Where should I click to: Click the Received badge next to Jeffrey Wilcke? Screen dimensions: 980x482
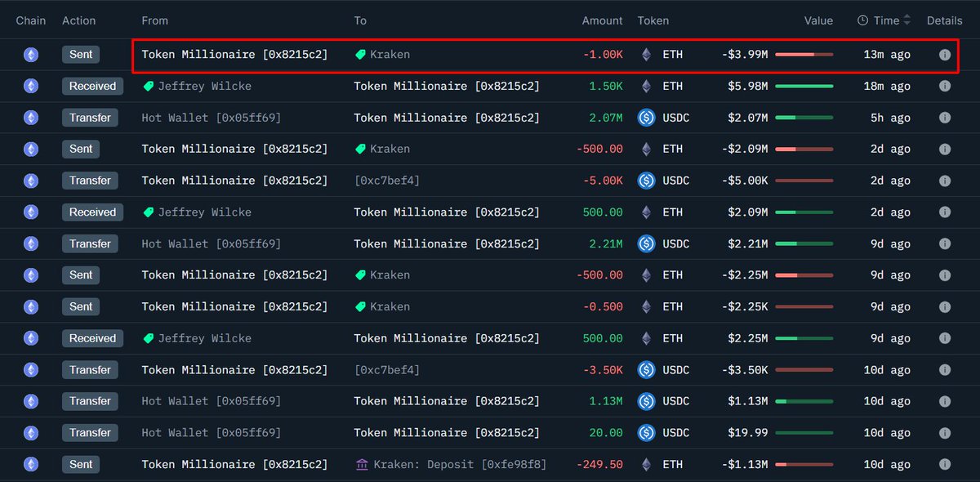(92, 86)
